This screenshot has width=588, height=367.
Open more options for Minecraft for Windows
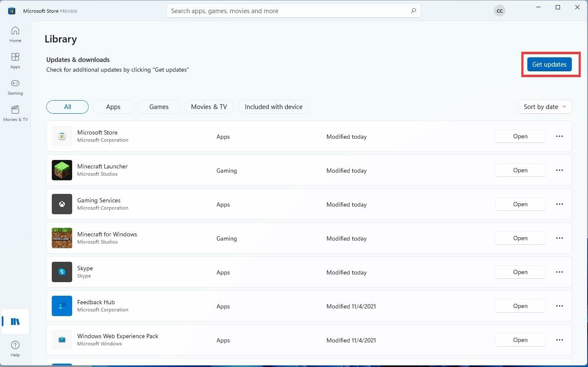[560, 238]
